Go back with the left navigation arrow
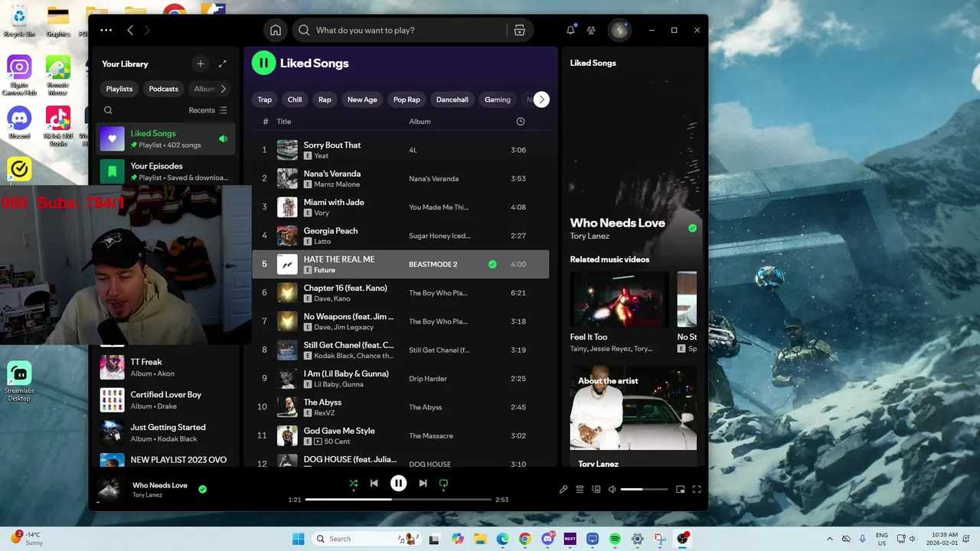 tap(130, 30)
